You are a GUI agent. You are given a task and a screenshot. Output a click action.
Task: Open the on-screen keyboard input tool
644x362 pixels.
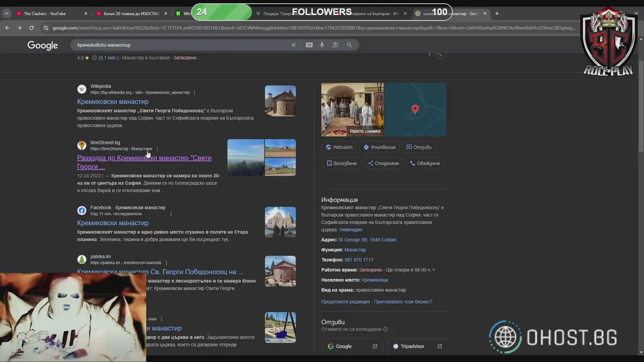309,45
